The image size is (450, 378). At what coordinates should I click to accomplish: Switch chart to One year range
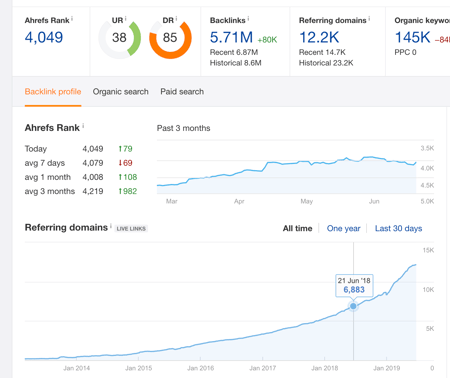coord(343,228)
